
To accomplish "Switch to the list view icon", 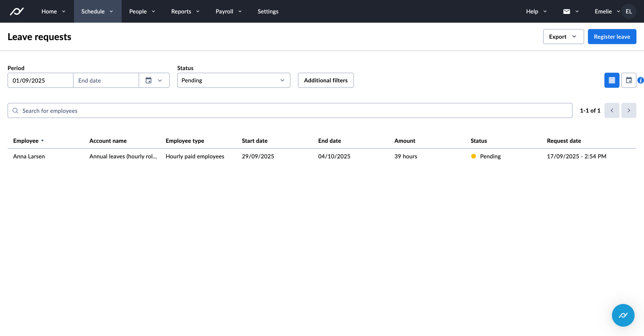I will 612,80.
